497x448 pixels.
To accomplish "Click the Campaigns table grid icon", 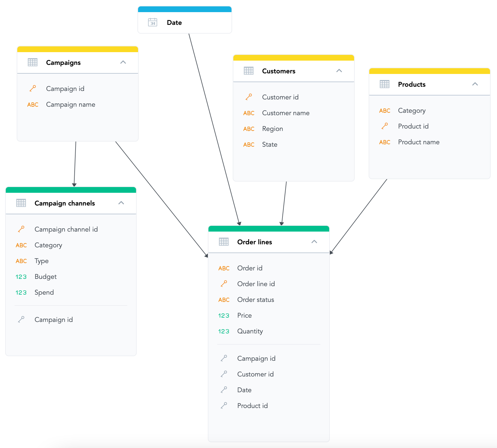I will click(32, 62).
